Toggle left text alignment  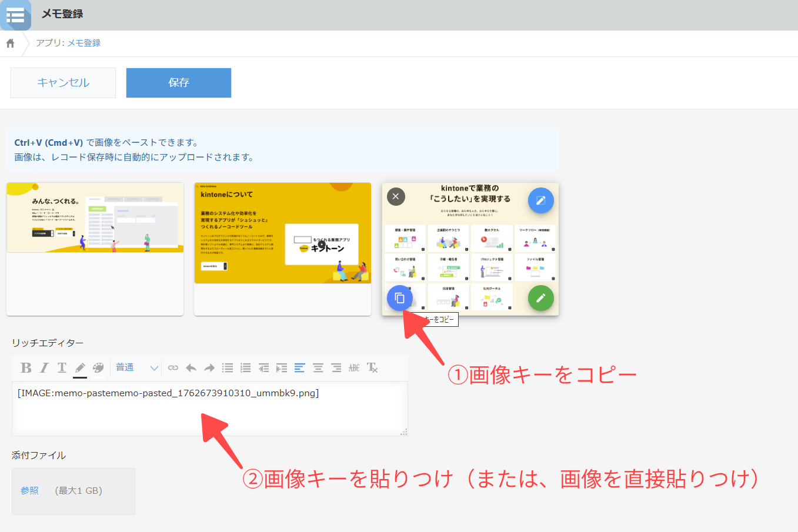pyautogui.click(x=300, y=367)
